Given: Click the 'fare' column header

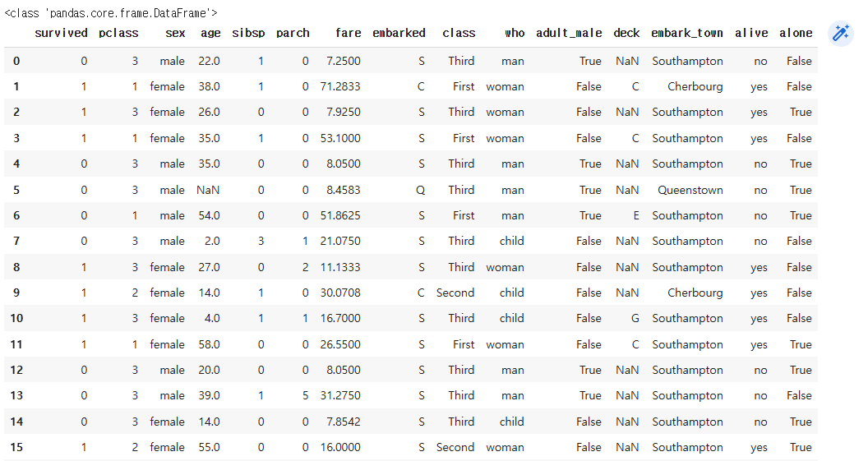Looking at the screenshot, I should click(349, 33).
